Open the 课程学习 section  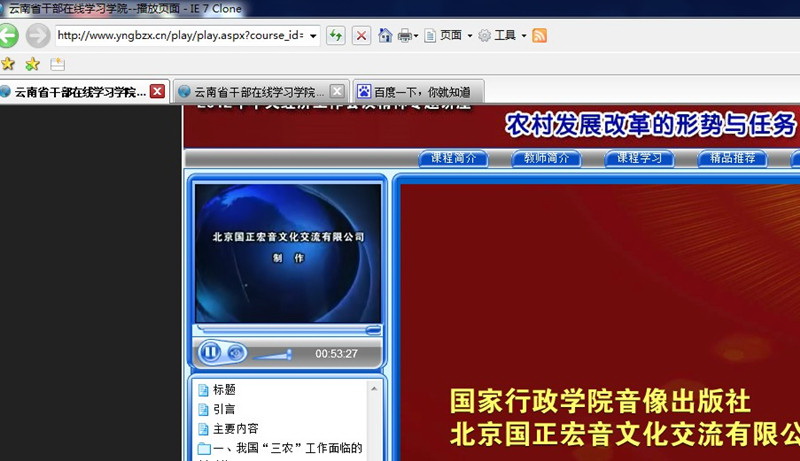click(x=639, y=158)
